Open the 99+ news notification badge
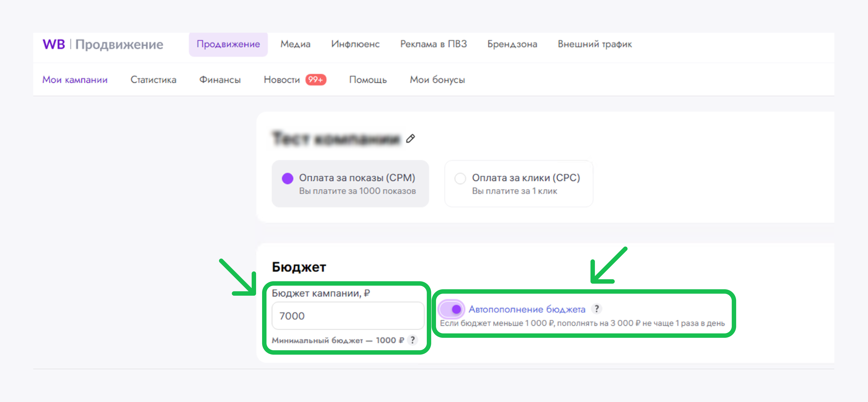This screenshot has height=402, width=868. click(x=315, y=80)
